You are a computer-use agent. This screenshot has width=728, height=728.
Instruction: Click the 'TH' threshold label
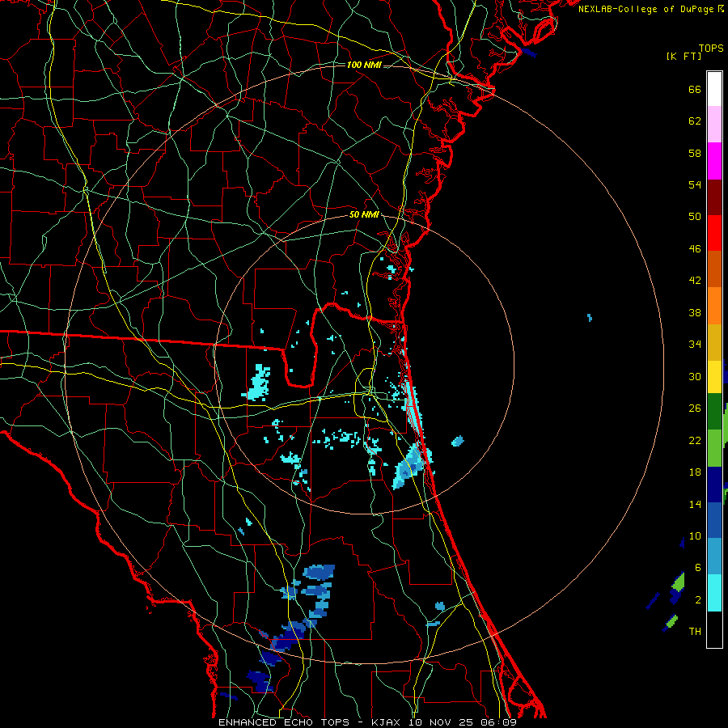coord(695,632)
